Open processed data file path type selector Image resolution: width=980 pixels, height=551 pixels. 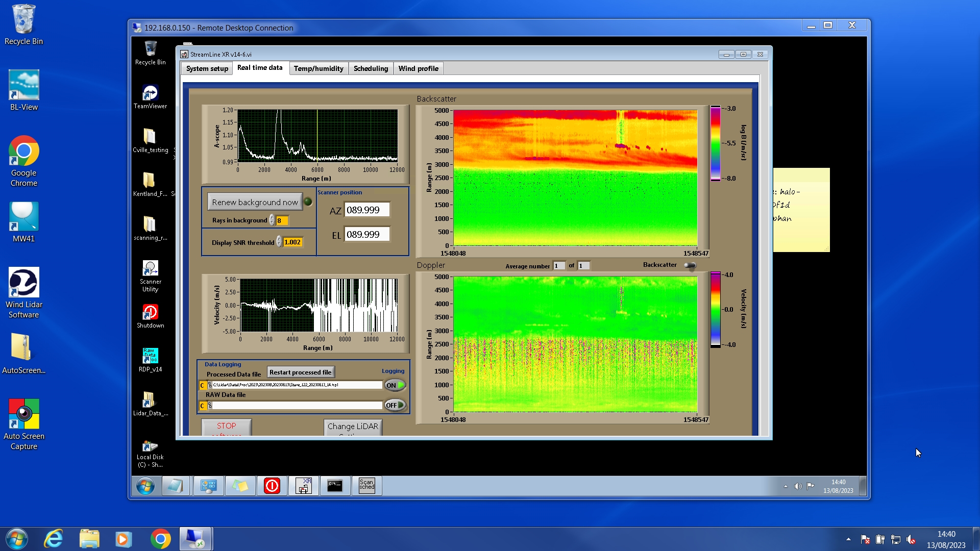point(203,385)
